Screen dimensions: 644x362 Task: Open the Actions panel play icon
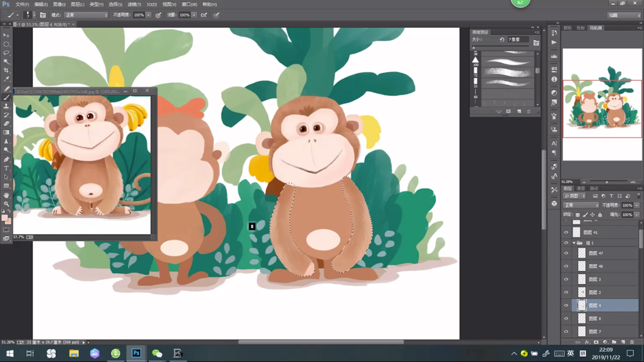pos(554,42)
